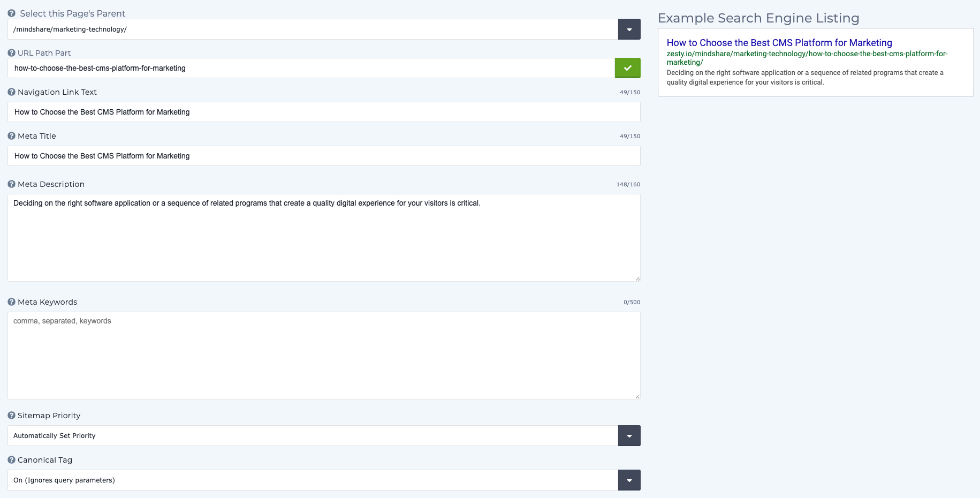The image size is (980, 498).
Task: Click help icon next to Meta Title
Action: [x=11, y=136]
